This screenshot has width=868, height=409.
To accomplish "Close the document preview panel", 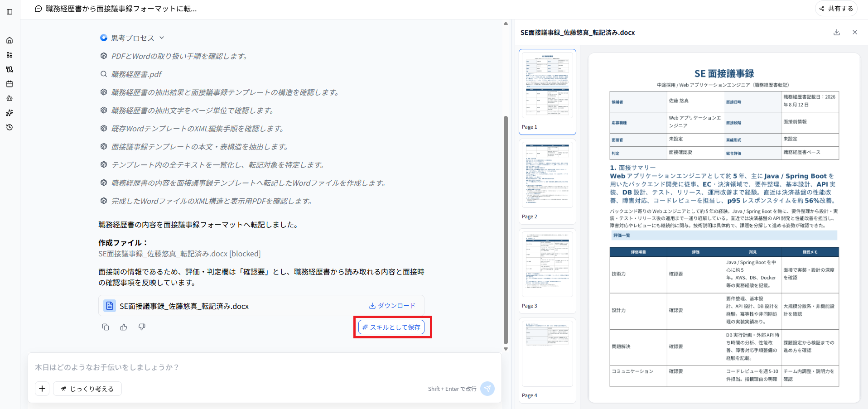I will click(855, 32).
